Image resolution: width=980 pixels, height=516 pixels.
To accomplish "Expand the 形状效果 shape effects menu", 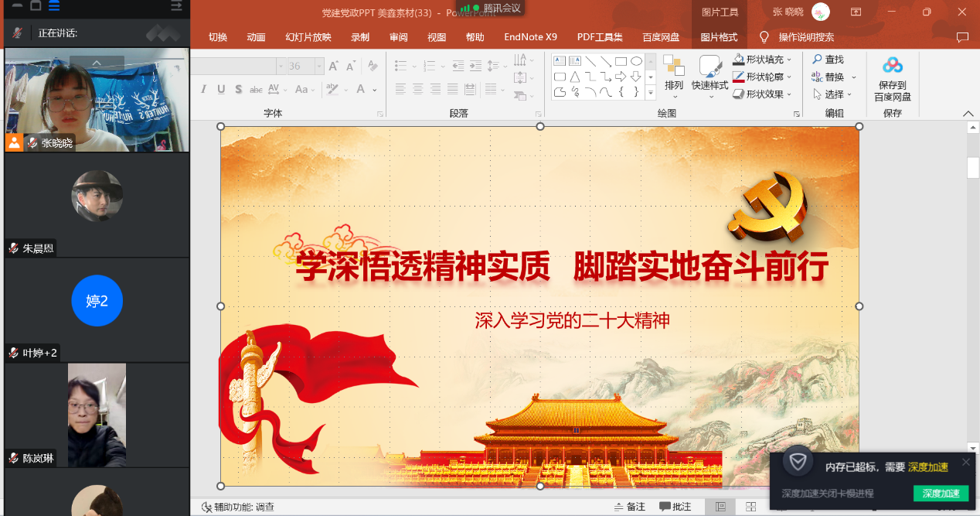I will click(789, 94).
